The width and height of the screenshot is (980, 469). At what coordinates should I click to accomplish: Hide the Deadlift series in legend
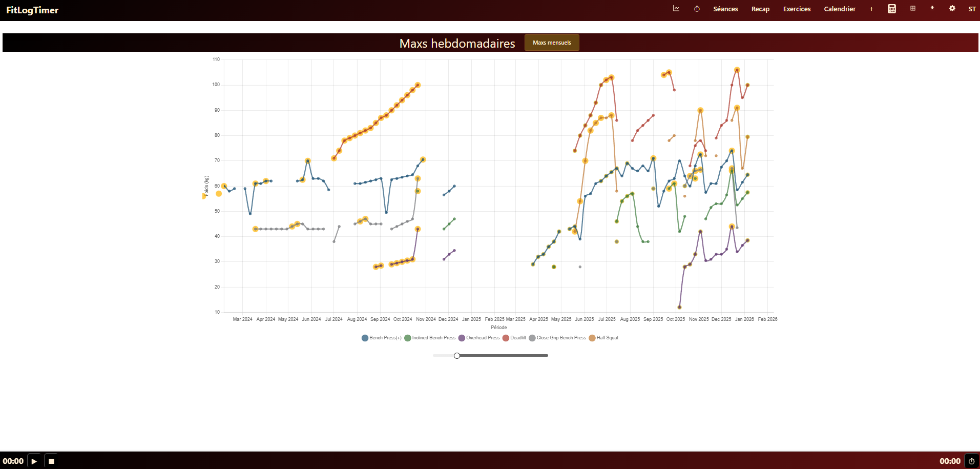point(514,338)
